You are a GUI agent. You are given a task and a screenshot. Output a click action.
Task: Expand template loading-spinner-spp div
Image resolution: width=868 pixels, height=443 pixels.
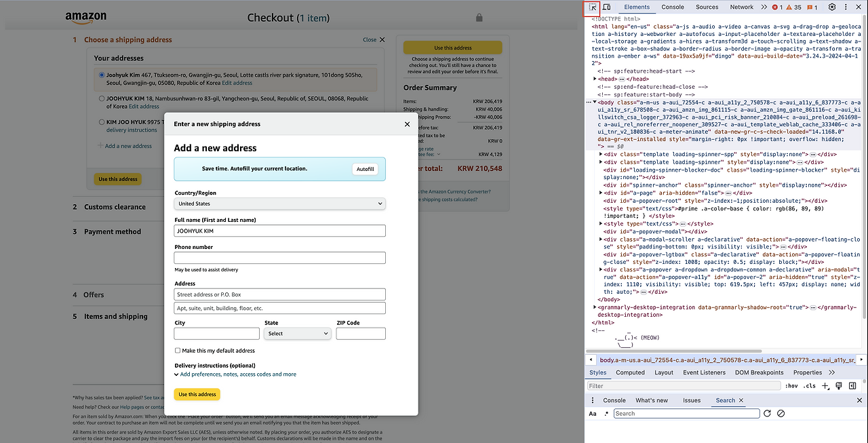[601, 154]
